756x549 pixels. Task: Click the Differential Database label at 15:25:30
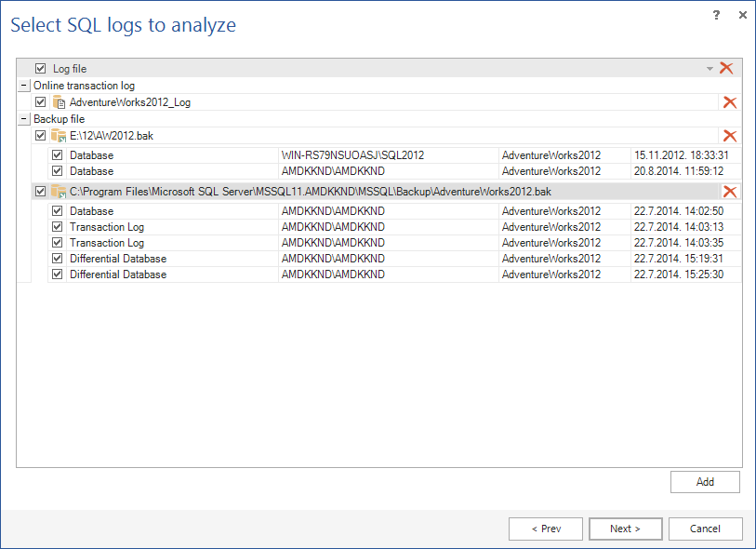pyautogui.click(x=118, y=274)
